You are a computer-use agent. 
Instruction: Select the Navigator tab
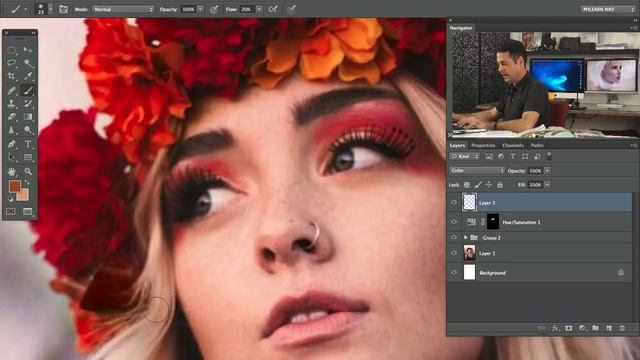pyautogui.click(x=461, y=28)
